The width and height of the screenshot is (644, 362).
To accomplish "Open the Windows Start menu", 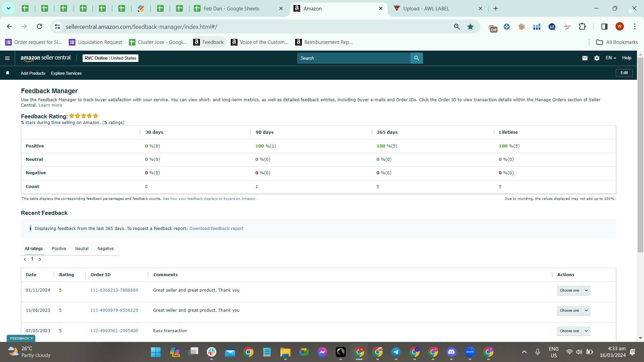I will [x=156, y=352].
